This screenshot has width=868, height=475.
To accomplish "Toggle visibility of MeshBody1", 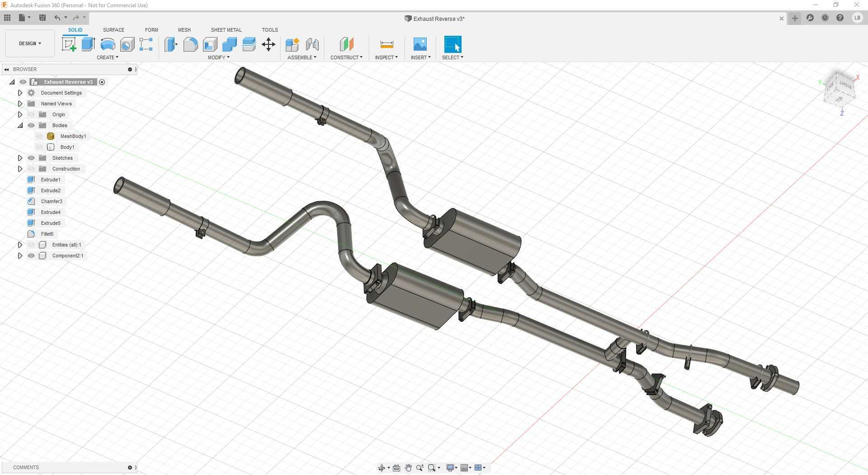I will point(39,136).
